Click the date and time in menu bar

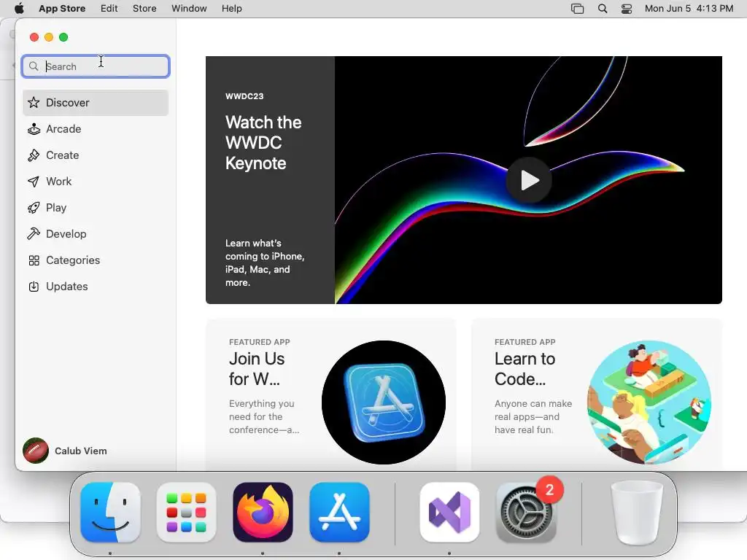tap(689, 9)
